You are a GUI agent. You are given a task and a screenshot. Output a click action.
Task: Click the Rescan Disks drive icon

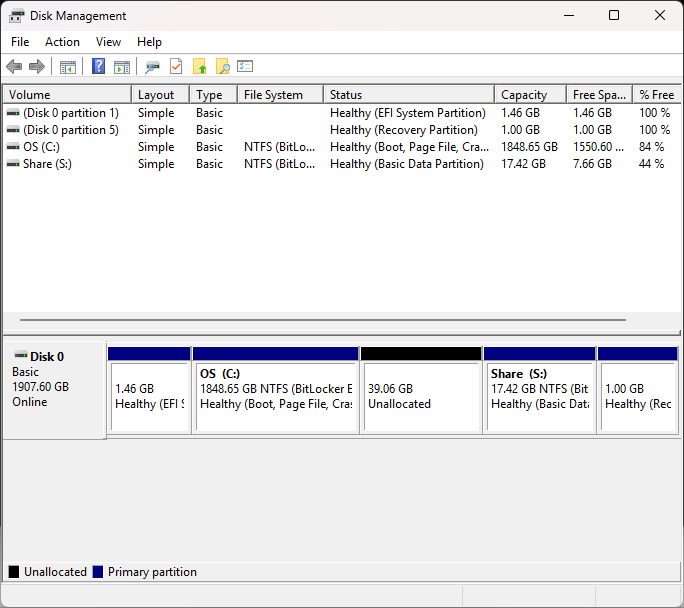coord(152,67)
